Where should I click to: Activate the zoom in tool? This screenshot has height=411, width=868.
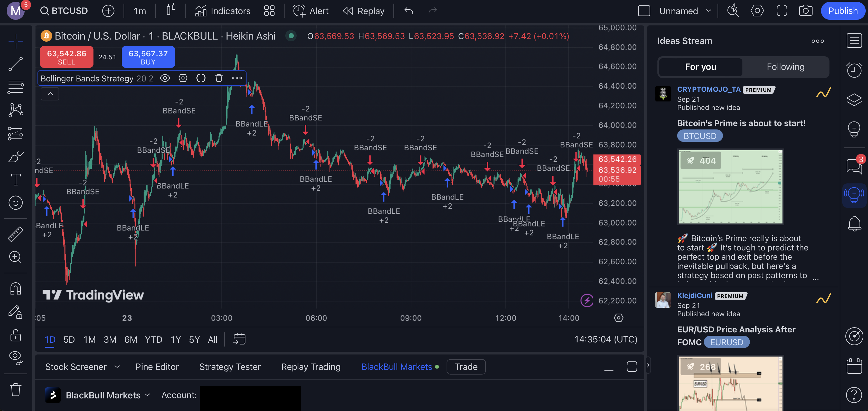click(15, 257)
